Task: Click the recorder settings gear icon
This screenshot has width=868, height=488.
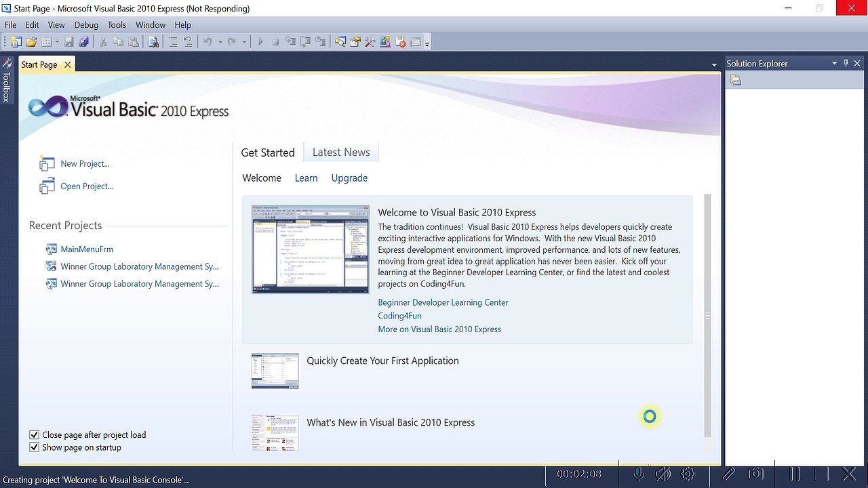Action: [x=688, y=474]
